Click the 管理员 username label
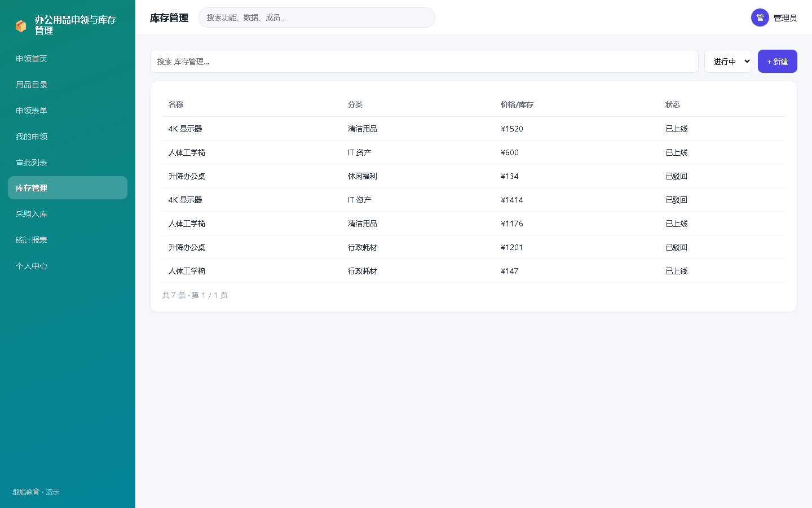This screenshot has height=508, width=812. (x=785, y=18)
